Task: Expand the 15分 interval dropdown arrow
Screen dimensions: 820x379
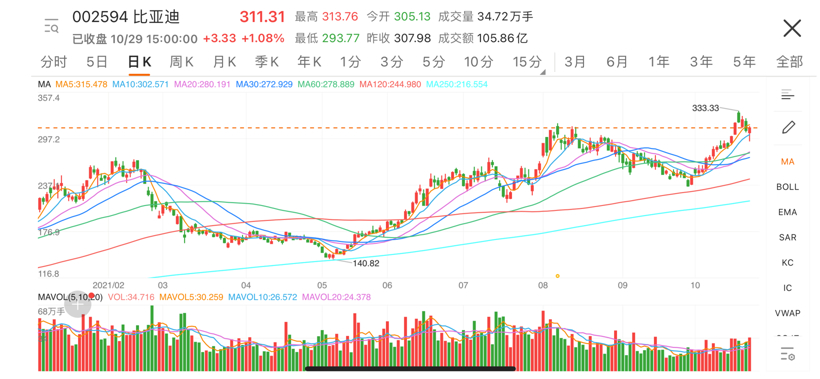Action: tap(542, 72)
